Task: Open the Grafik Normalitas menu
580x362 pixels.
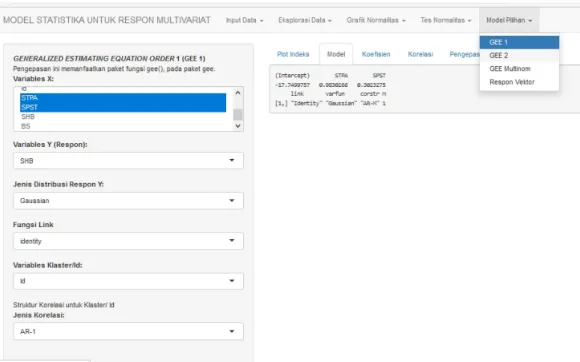Action: click(x=376, y=20)
